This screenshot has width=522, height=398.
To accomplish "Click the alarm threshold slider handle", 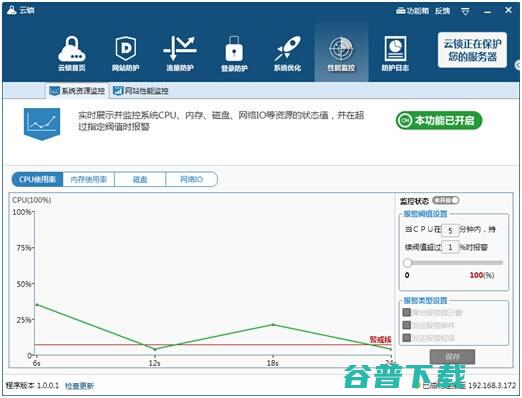I will (407, 263).
